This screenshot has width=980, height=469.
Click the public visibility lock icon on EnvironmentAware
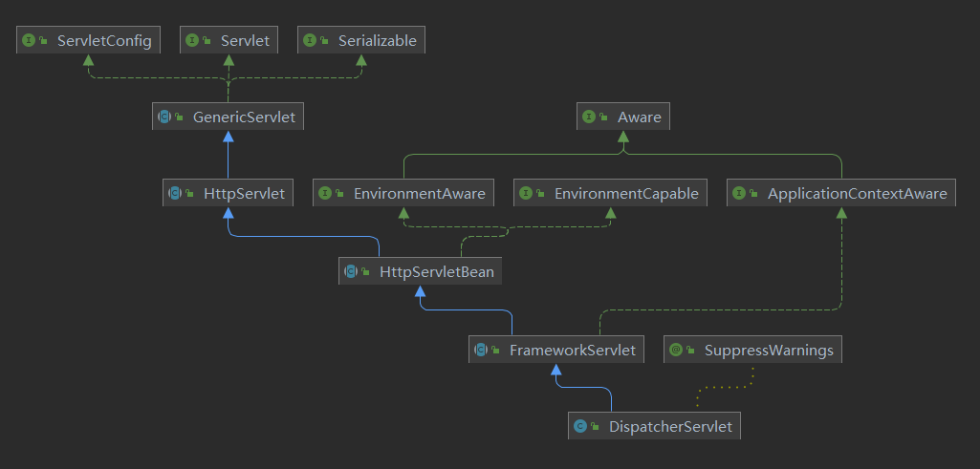(x=340, y=194)
